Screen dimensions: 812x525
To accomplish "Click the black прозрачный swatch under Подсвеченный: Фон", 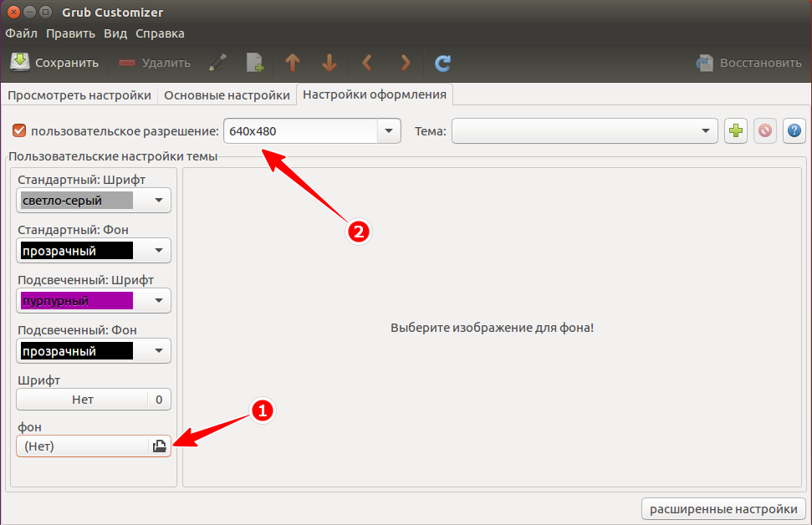I will click(x=77, y=350).
